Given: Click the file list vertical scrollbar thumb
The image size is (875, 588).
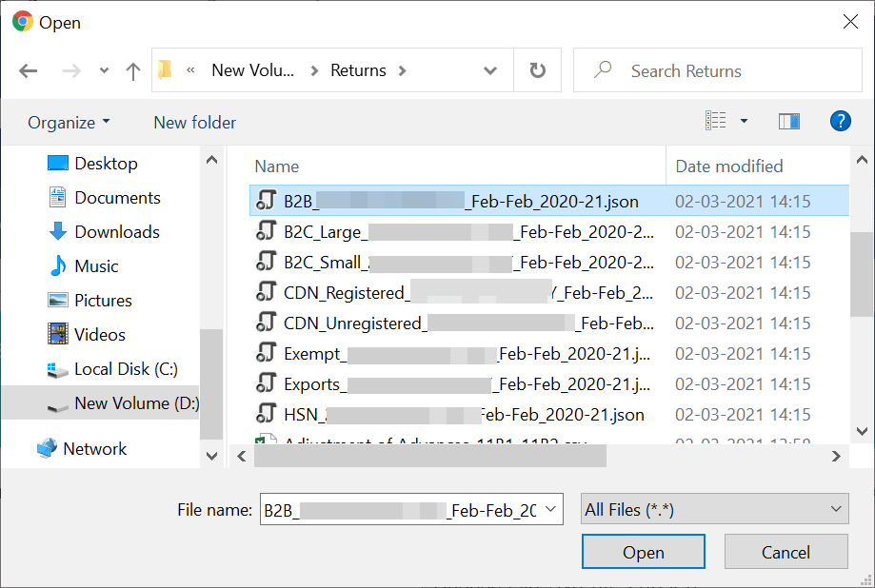Looking at the screenshot, I should pyautogui.click(x=862, y=274).
